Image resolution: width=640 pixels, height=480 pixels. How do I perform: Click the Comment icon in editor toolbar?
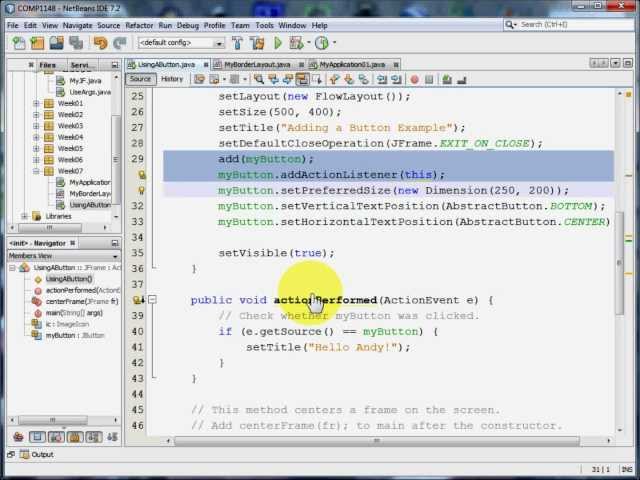pos(447,80)
